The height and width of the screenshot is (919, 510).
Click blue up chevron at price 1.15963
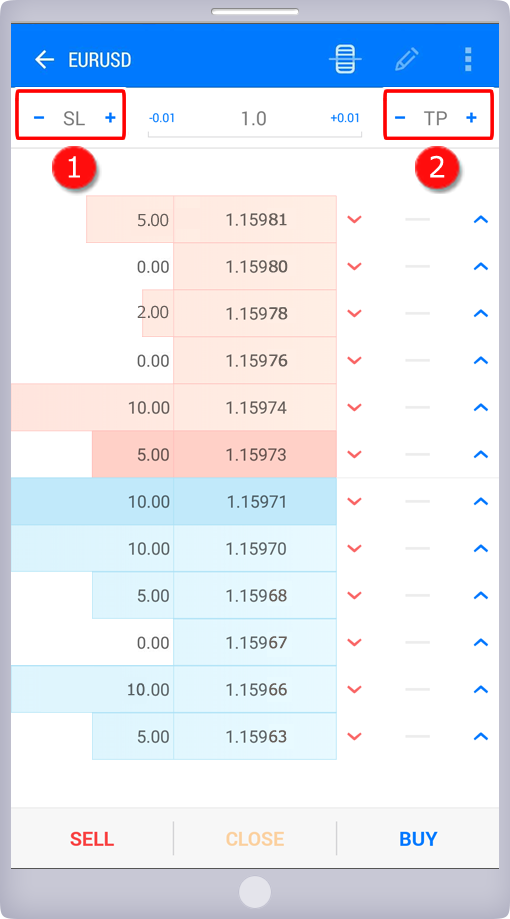click(481, 736)
